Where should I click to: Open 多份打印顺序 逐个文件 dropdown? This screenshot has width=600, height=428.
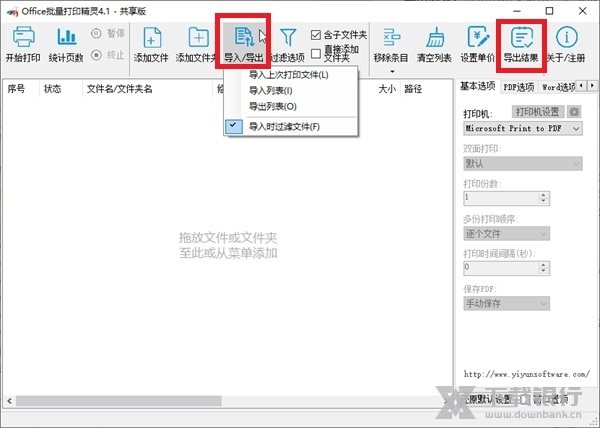pyautogui.click(x=507, y=233)
